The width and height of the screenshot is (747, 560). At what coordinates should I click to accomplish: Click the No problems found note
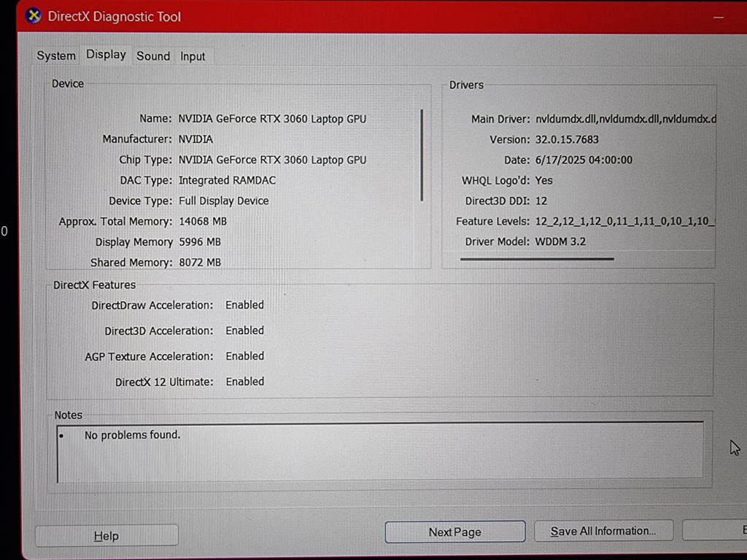pyautogui.click(x=133, y=435)
